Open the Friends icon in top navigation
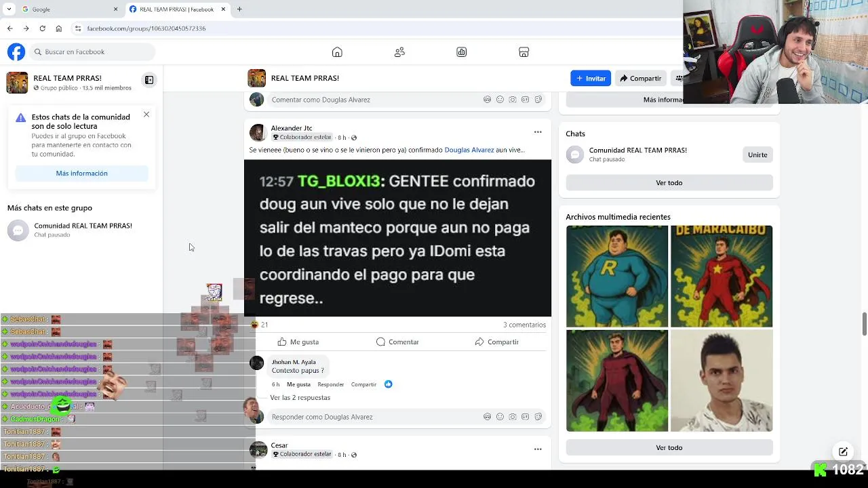Viewport: 868px width, 488px height. 399,52
